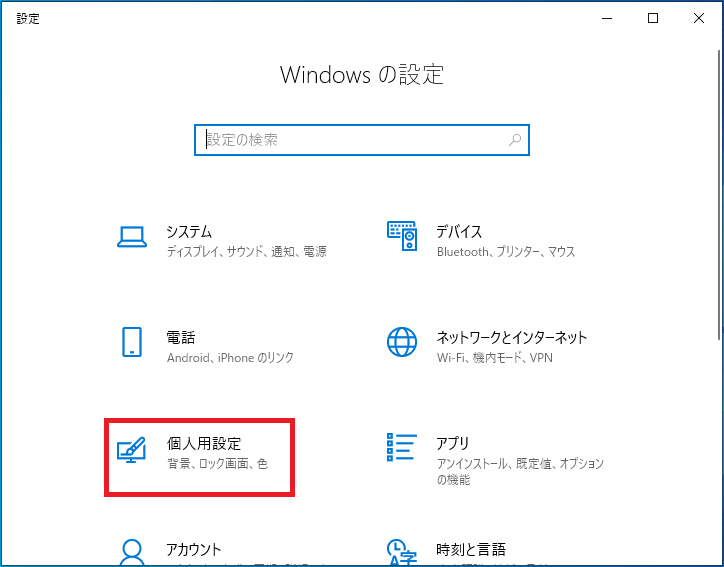Click the アカウント person icon

coord(132,552)
